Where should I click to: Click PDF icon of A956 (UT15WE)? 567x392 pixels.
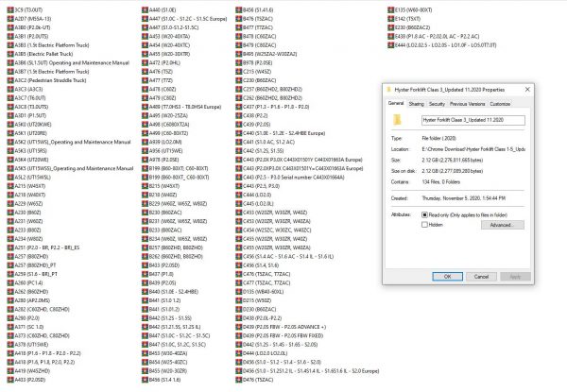pyautogui.click(x=145, y=150)
